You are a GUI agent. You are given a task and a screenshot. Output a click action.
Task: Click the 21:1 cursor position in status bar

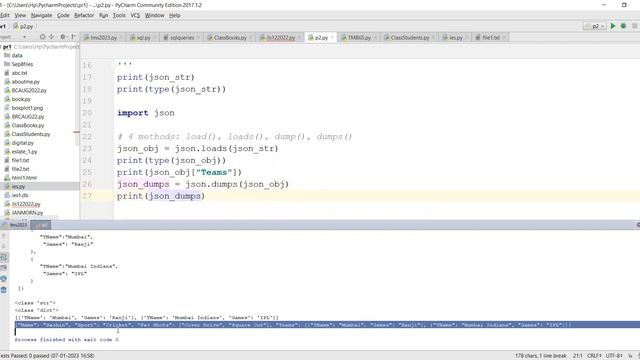pyautogui.click(x=578, y=356)
